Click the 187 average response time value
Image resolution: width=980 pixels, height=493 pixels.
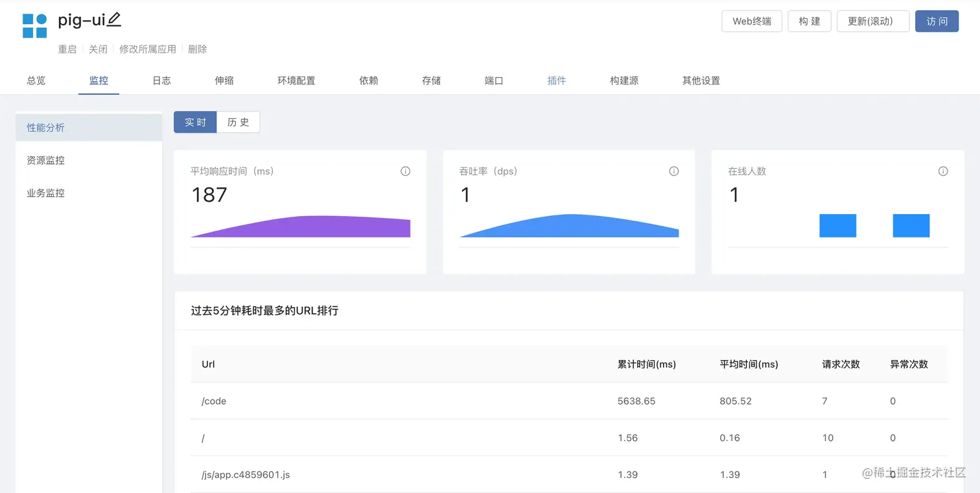point(209,195)
